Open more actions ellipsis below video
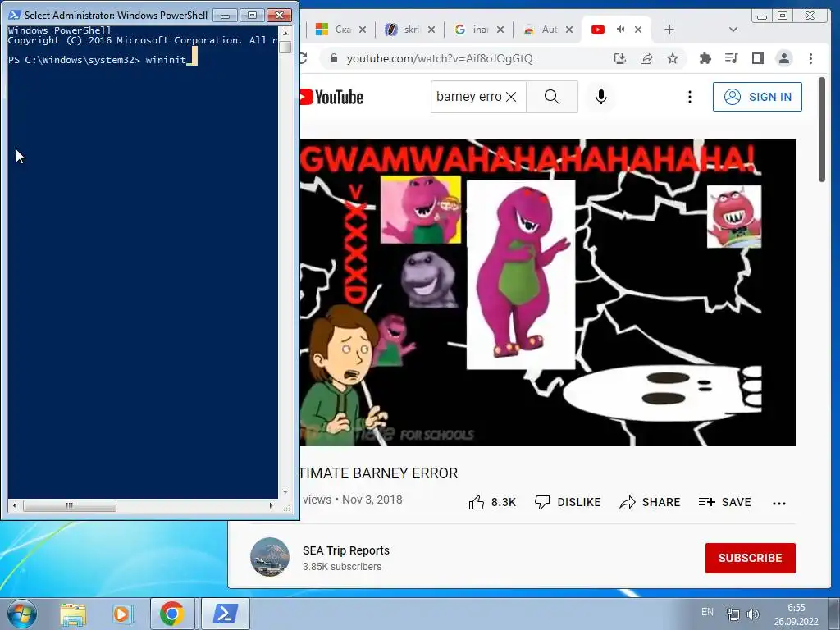Viewport: 840px width, 630px height. [779, 504]
